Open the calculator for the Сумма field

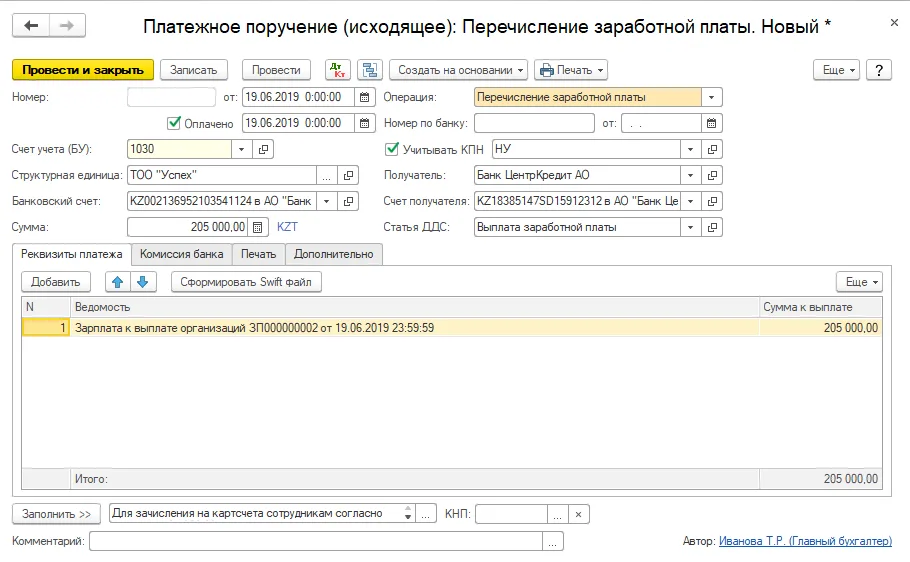pyautogui.click(x=258, y=227)
